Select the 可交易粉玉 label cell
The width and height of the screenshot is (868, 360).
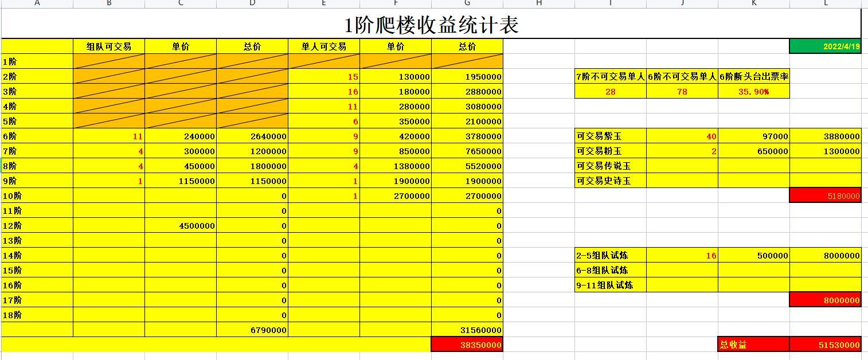pos(611,151)
